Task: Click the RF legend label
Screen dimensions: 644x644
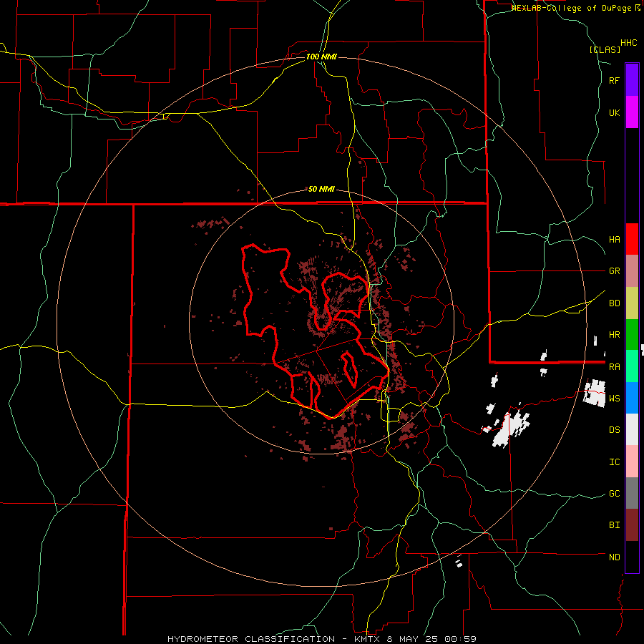Action: tap(614, 80)
